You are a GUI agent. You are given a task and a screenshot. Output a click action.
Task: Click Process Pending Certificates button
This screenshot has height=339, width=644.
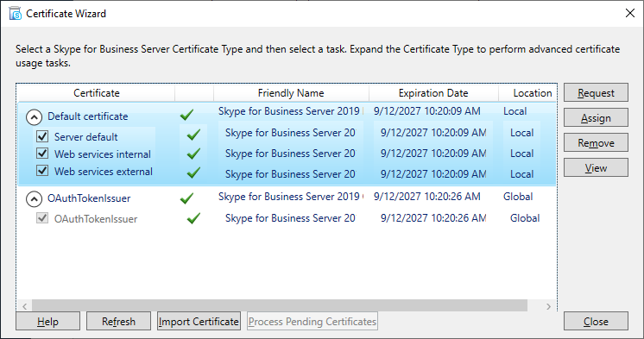313,322
